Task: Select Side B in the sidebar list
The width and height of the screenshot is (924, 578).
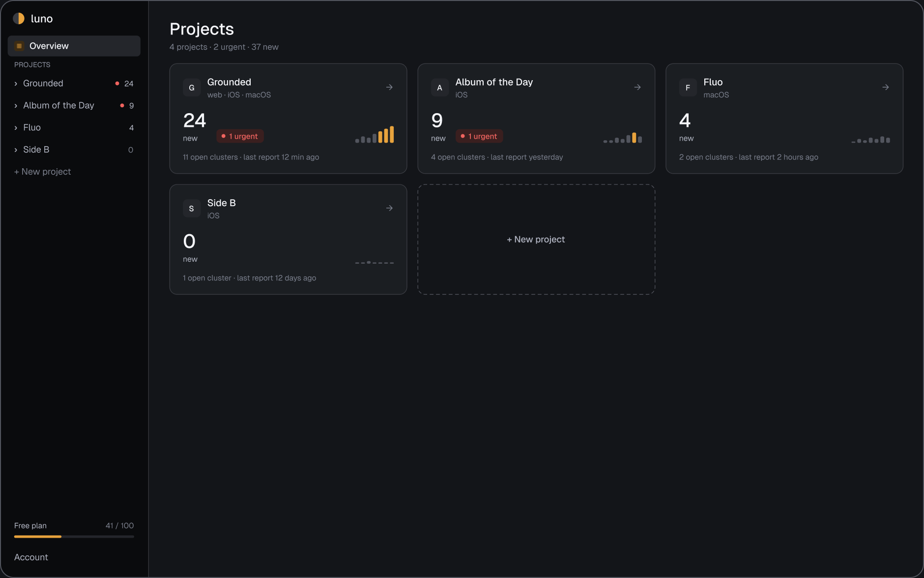Action: click(x=74, y=150)
